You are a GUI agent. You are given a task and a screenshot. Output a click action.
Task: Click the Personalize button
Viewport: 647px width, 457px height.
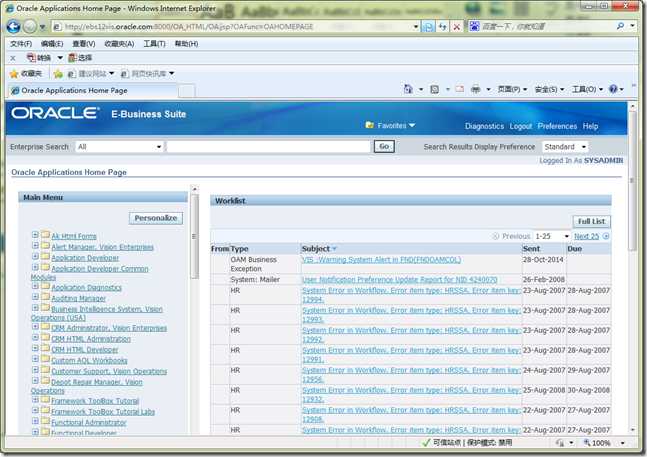point(156,218)
